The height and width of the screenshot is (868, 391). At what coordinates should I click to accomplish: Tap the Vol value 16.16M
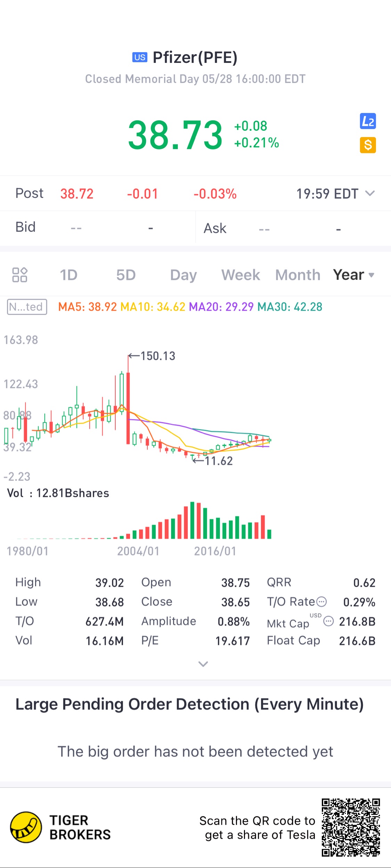click(x=105, y=641)
